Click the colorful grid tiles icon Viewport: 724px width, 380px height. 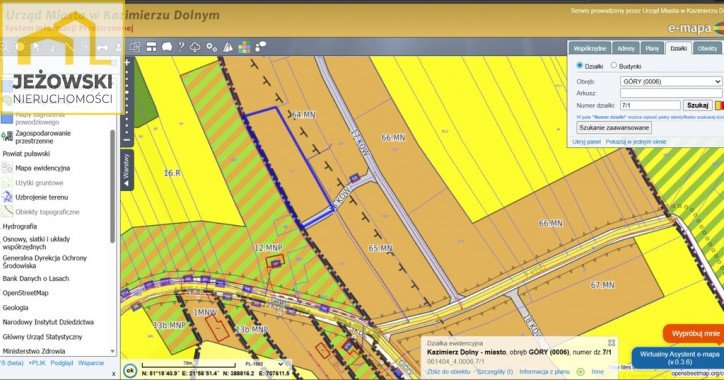click(244, 47)
